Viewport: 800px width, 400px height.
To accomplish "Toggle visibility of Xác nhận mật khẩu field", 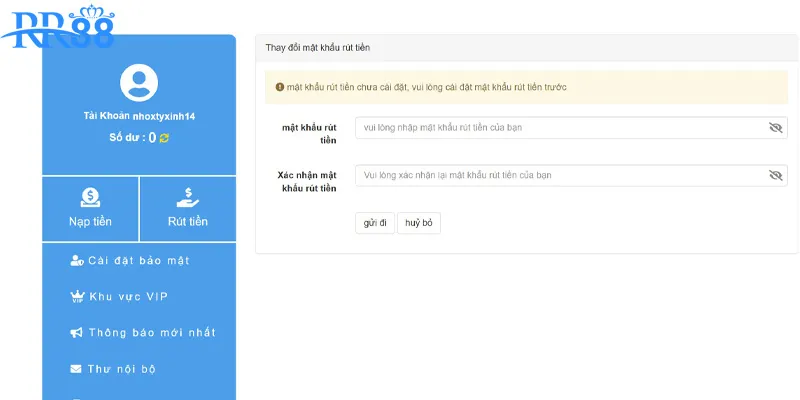I will 775,175.
